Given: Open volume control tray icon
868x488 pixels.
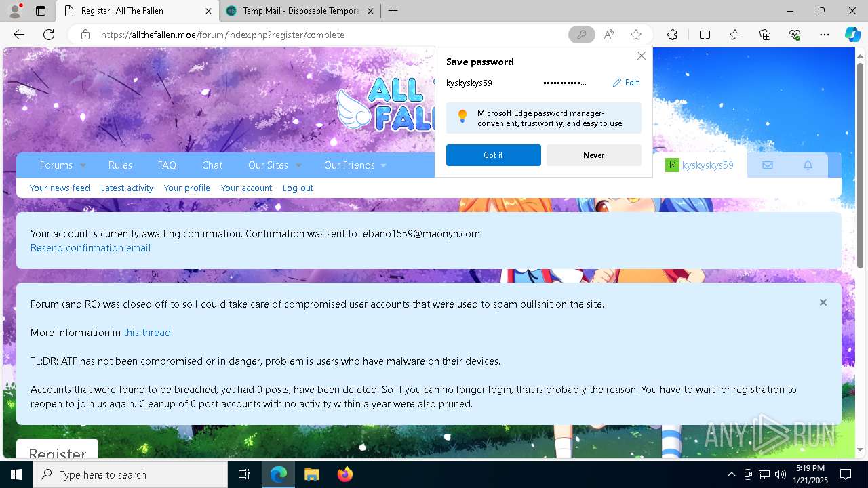Looking at the screenshot, I should pyautogui.click(x=780, y=474).
